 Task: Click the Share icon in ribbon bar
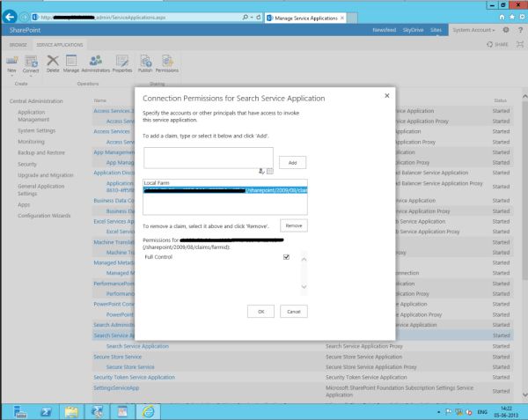click(497, 44)
